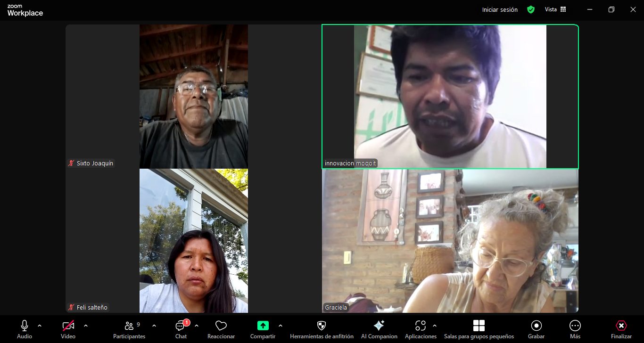The height and width of the screenshot is (343, 644).
Task: Open Salas para grupos pequeños
Action: pos(479,326)
